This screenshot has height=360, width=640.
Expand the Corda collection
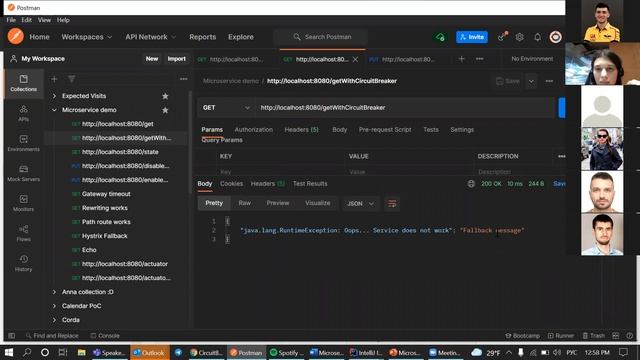tap(54, 320)
